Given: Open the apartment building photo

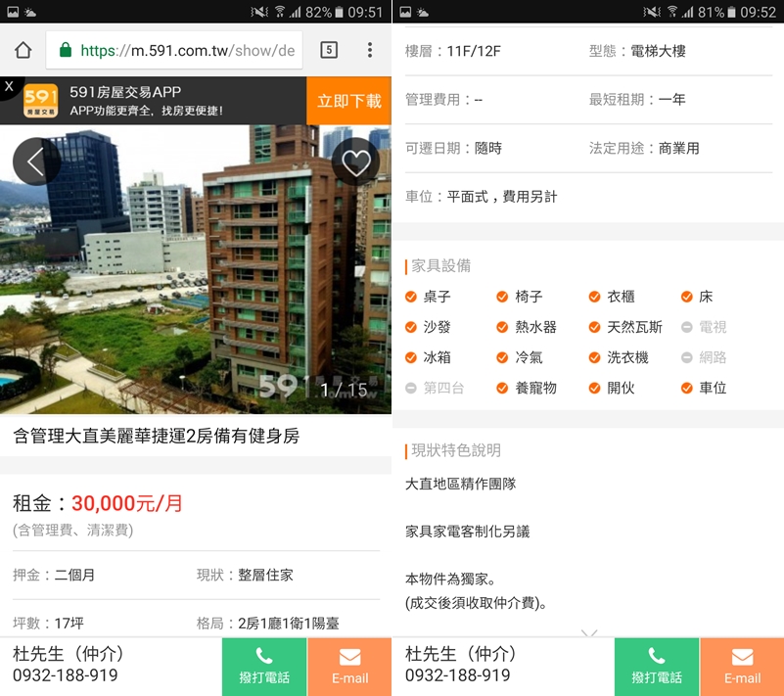Looking at the screenshot, I should [x=196, y=264].
